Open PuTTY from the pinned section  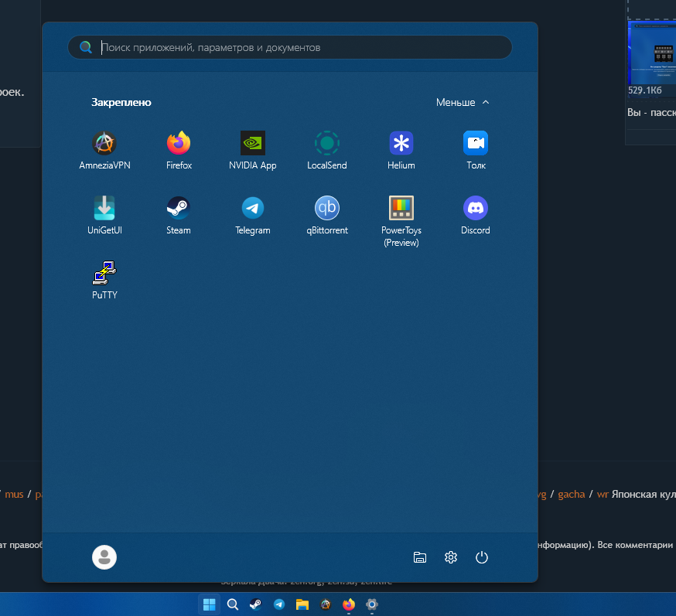pos(104,280)
